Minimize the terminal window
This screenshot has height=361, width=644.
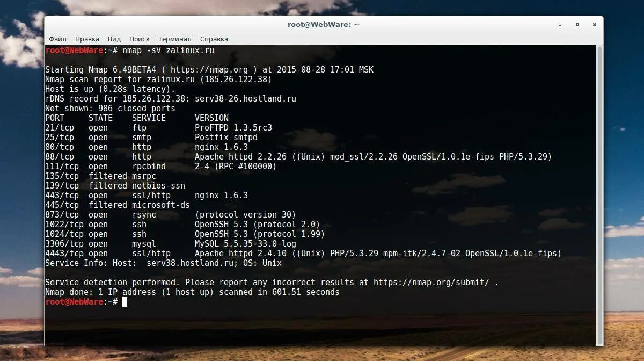[x=560, y=25]
